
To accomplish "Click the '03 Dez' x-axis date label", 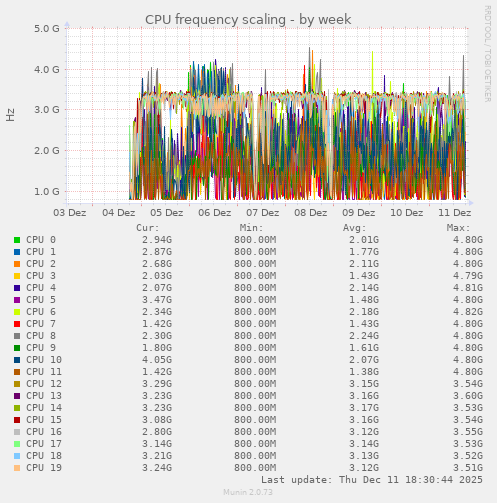I will (70, 213).
